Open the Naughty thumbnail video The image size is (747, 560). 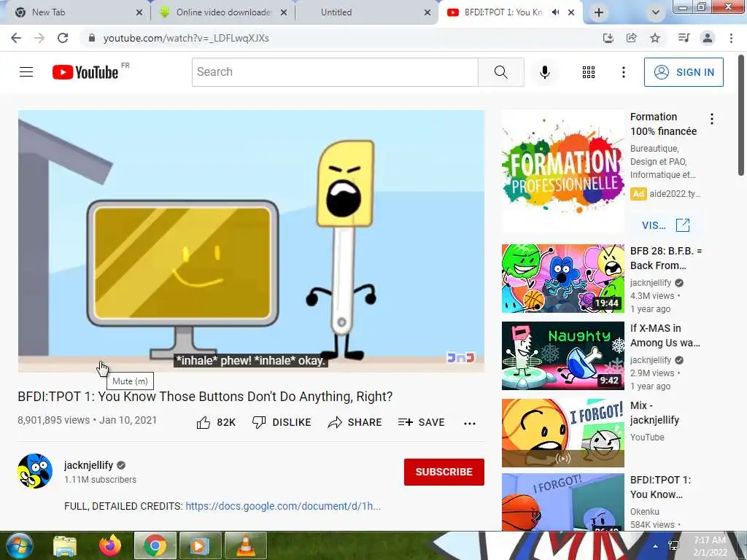click(562, 356)
